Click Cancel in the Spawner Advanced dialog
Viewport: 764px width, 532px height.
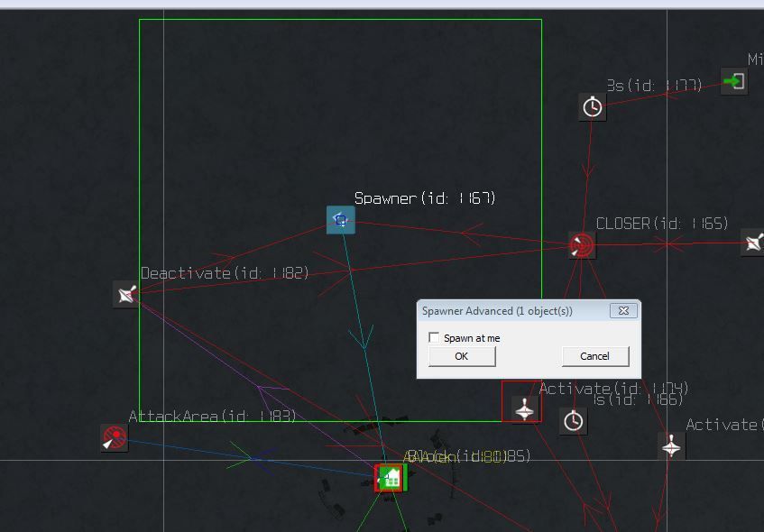pos(594,356)
